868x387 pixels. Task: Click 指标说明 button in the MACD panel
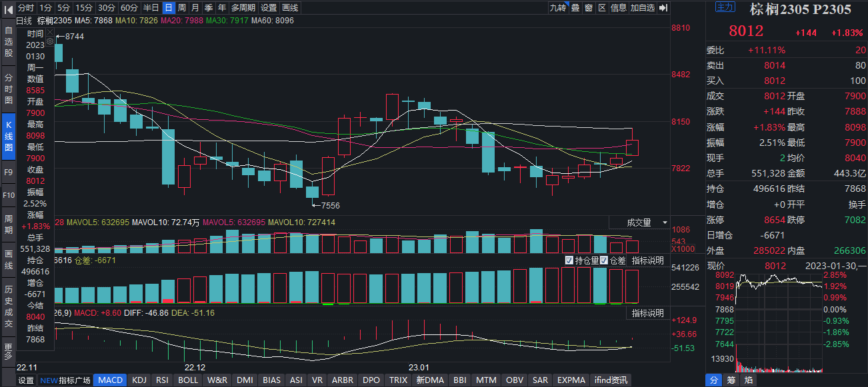click(647, 313)
